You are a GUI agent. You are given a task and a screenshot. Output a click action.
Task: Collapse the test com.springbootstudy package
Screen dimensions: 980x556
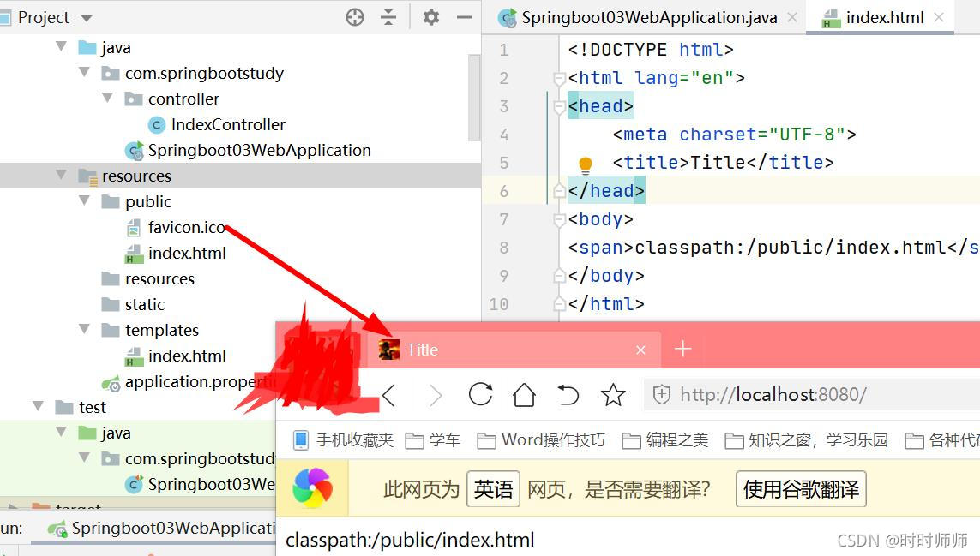click(x=84, y=457)
